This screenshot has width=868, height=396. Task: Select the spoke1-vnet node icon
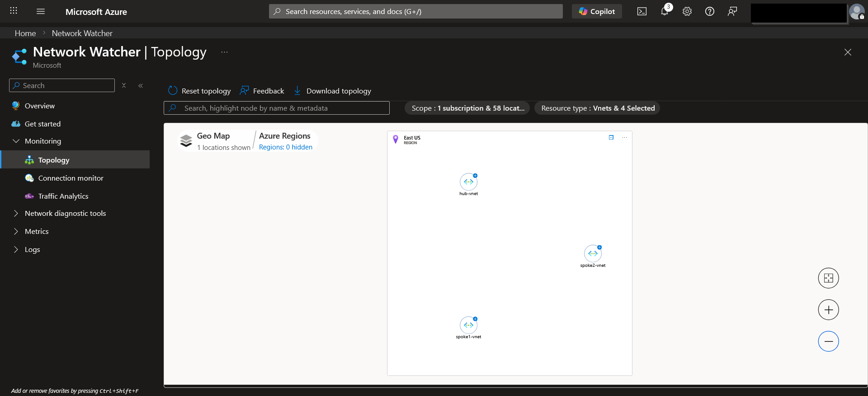pyautogui.click(x=468, y=325)
